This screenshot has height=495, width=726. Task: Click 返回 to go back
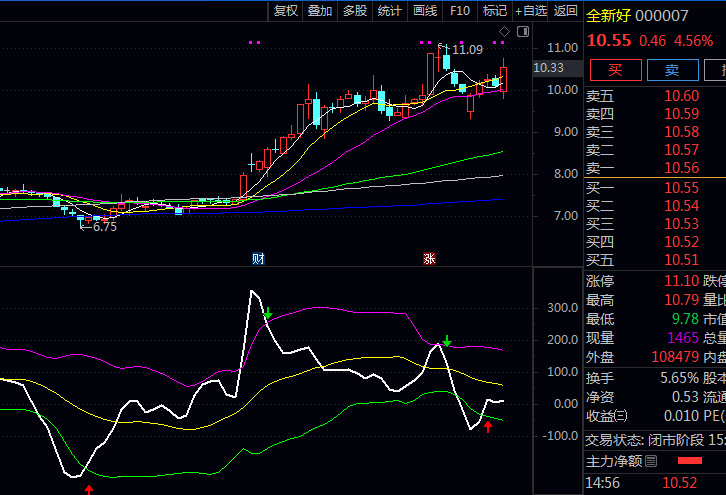click(566, 11)
